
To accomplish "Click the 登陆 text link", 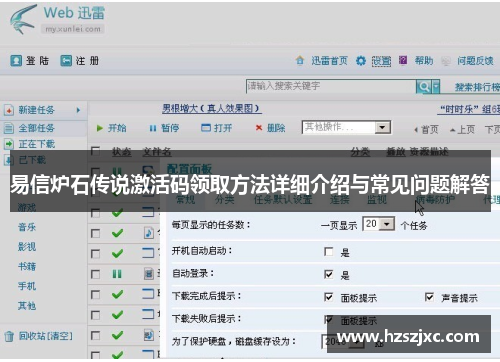I will 37,61.
